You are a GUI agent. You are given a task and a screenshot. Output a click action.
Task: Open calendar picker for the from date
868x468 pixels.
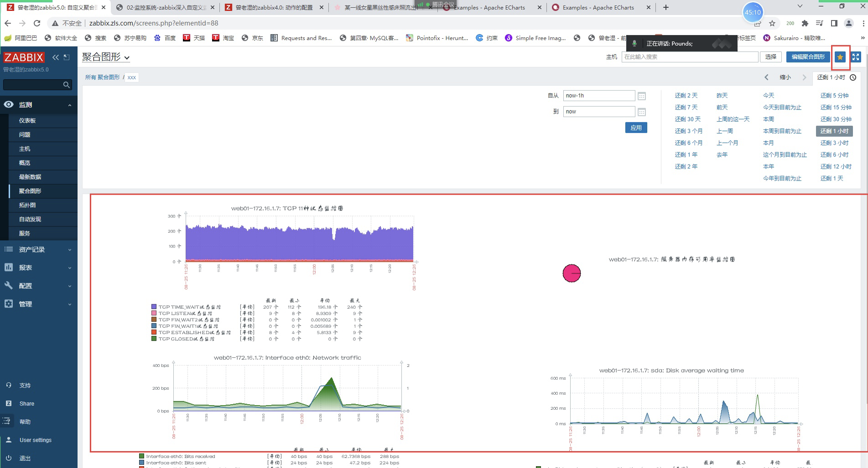point(642,96)
